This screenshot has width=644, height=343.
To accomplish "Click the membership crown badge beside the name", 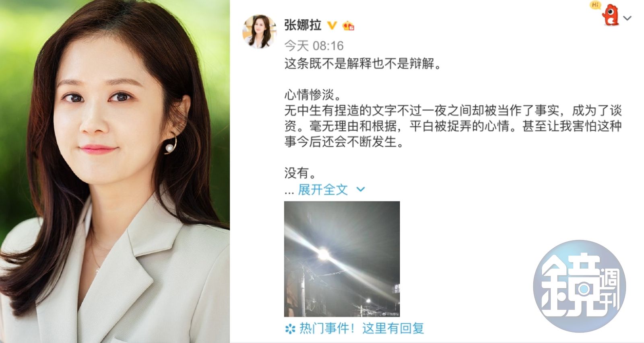I will click(348, 26).
